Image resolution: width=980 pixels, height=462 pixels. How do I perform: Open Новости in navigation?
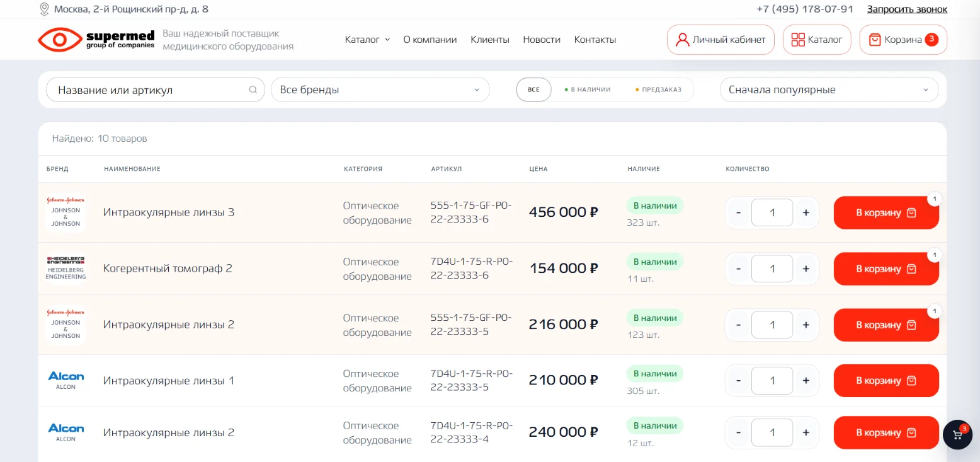click(542, 40)
